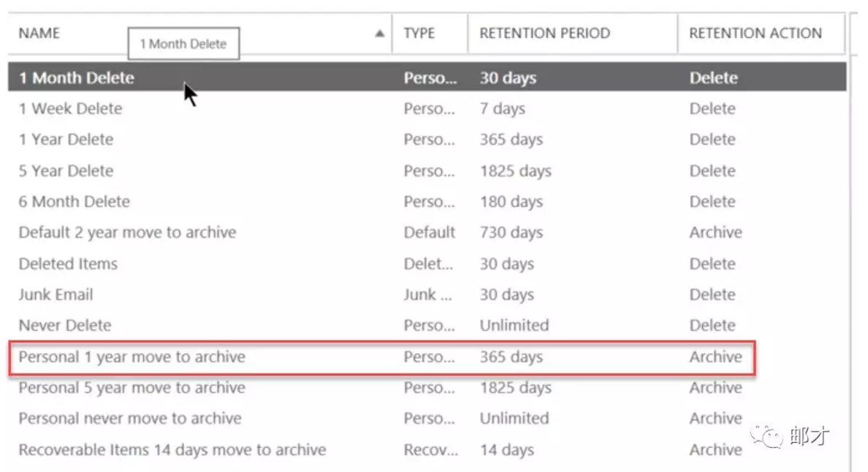The width and height of the screenshot is (868, 472).
Task: Sort by NAME column header
Action: point(39,33)
